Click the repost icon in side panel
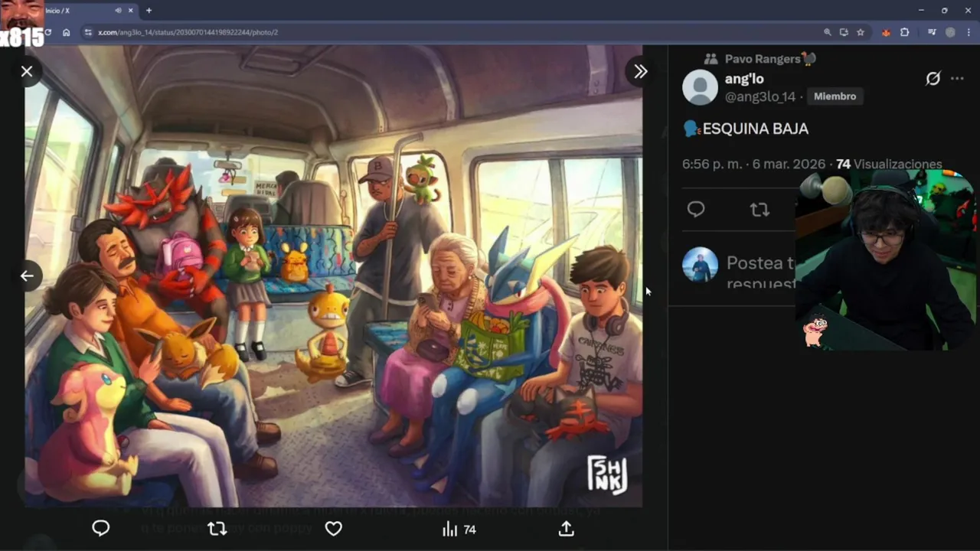The image size is (980, 551). 759,209
